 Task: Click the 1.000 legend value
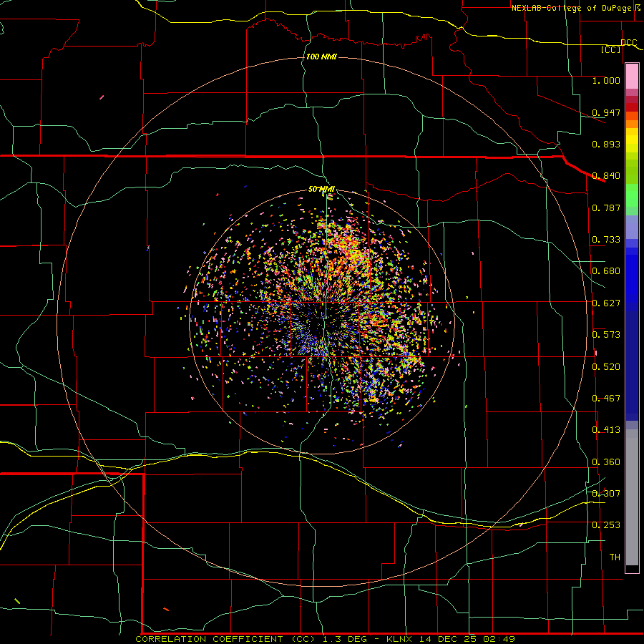pyautogui.click(x=606, y=80)
